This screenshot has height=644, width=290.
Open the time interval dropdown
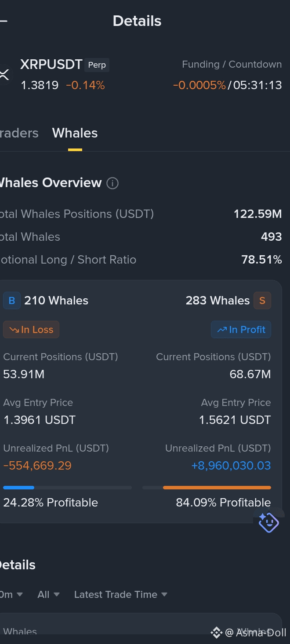[11, 594]
